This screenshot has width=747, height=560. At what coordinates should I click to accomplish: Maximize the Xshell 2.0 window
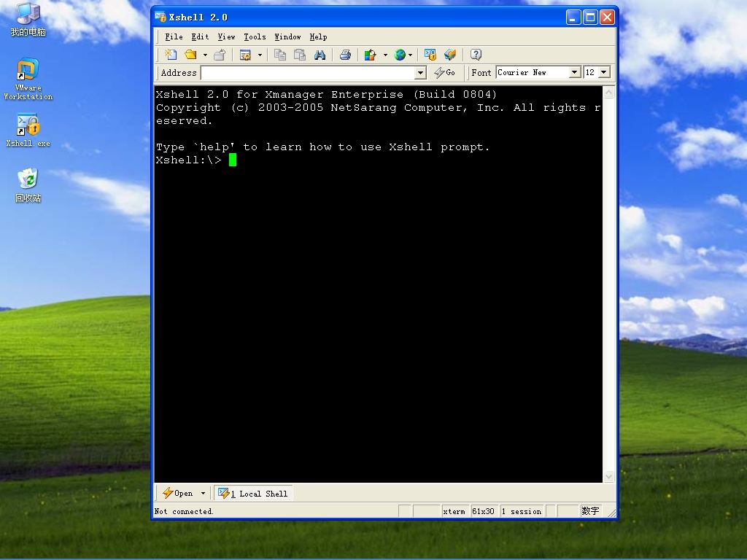590,17
